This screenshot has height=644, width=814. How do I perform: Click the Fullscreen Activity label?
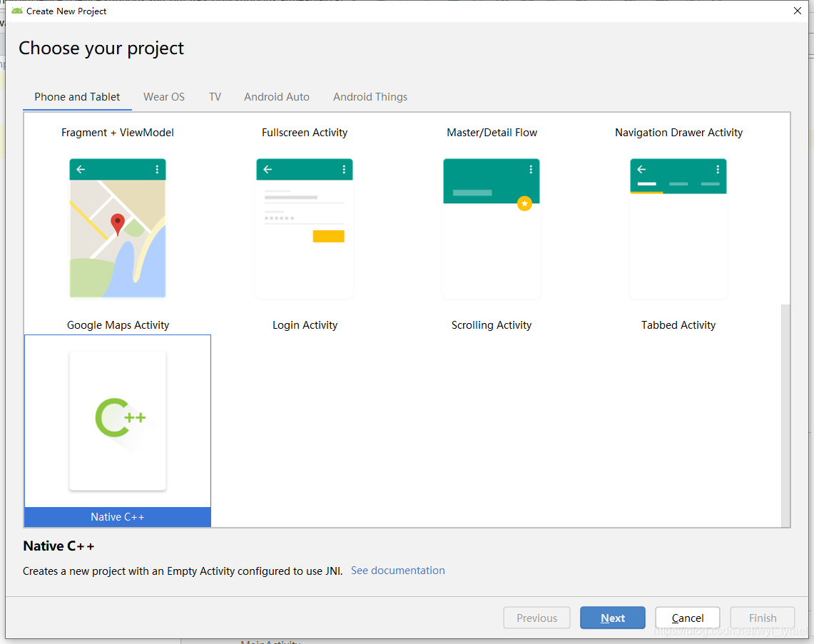pyautogui.click(x=305, y=133)
